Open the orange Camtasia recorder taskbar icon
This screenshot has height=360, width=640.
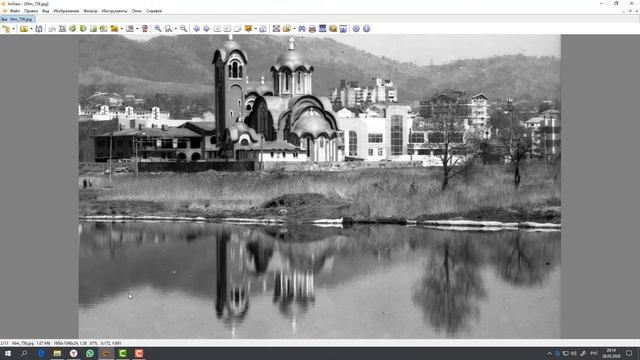point(139,353)
